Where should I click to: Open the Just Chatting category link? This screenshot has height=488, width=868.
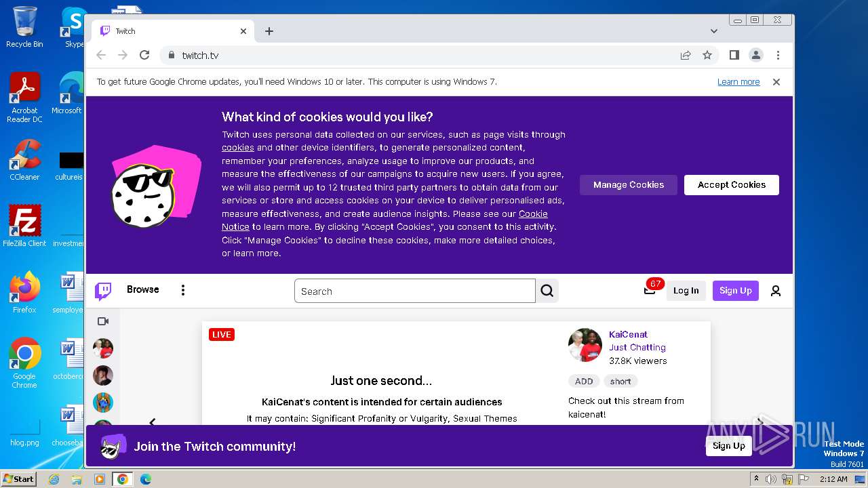(x=637, y=348)
